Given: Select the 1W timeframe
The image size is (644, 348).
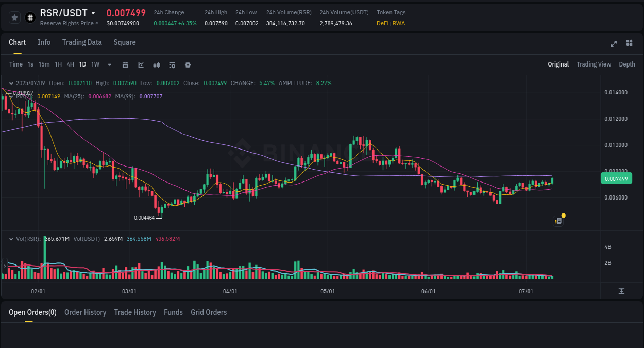Looking at the screenshot, I should (94, 64).
